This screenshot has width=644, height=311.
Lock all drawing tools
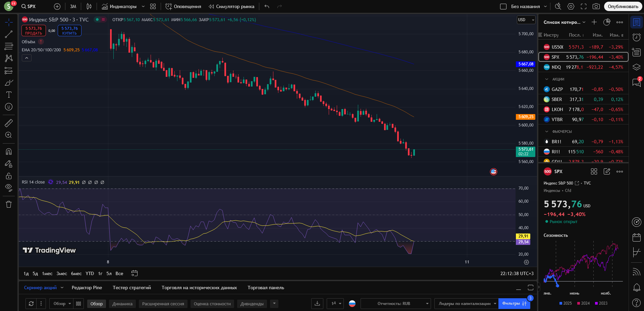tap(9, 176)
